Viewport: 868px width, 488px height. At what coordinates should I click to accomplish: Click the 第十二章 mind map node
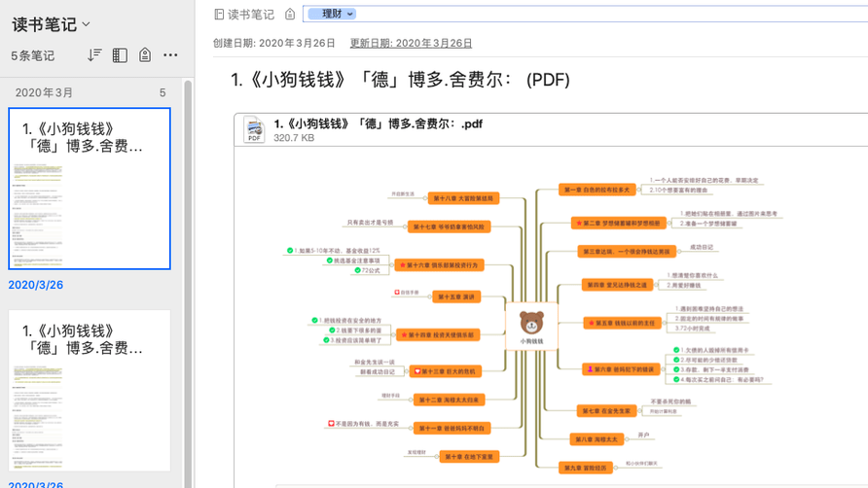tap(449, 400)
